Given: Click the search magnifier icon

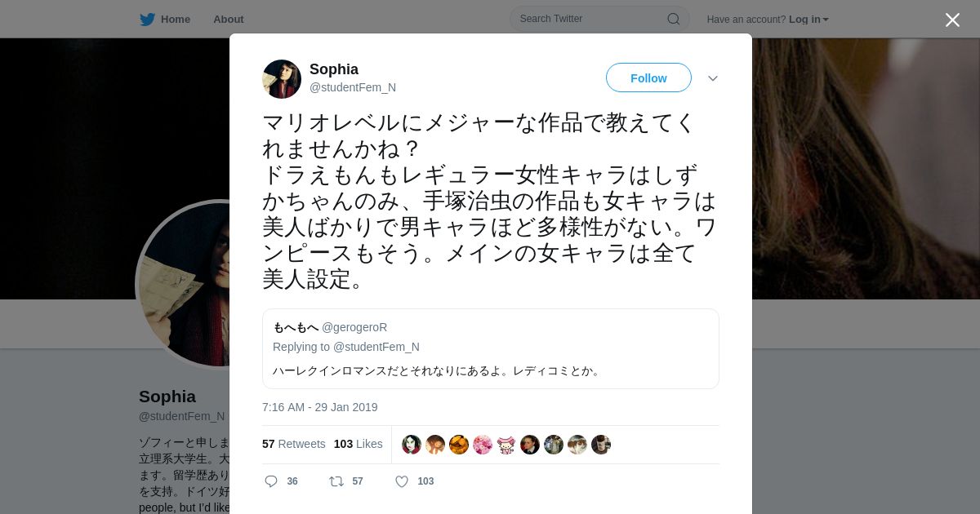Looking at the screenshot, I should point(673,19).
